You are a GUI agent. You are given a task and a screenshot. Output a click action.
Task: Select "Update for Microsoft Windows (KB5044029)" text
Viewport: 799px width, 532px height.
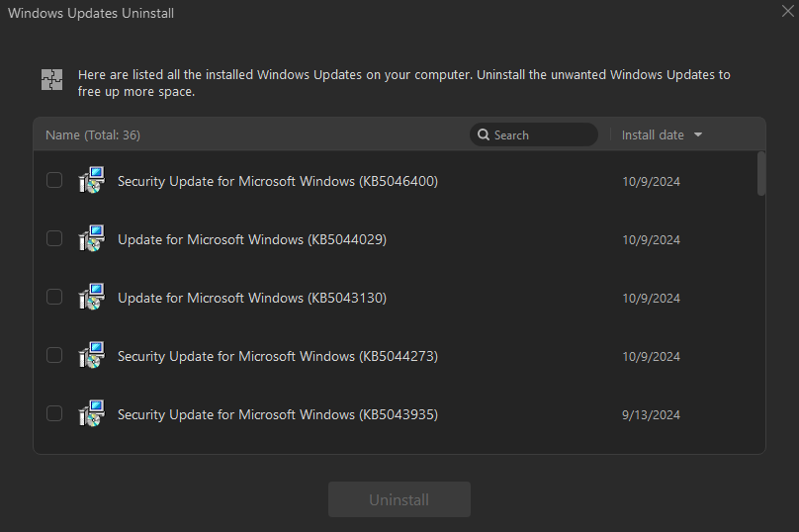click(x=252, y=239)
